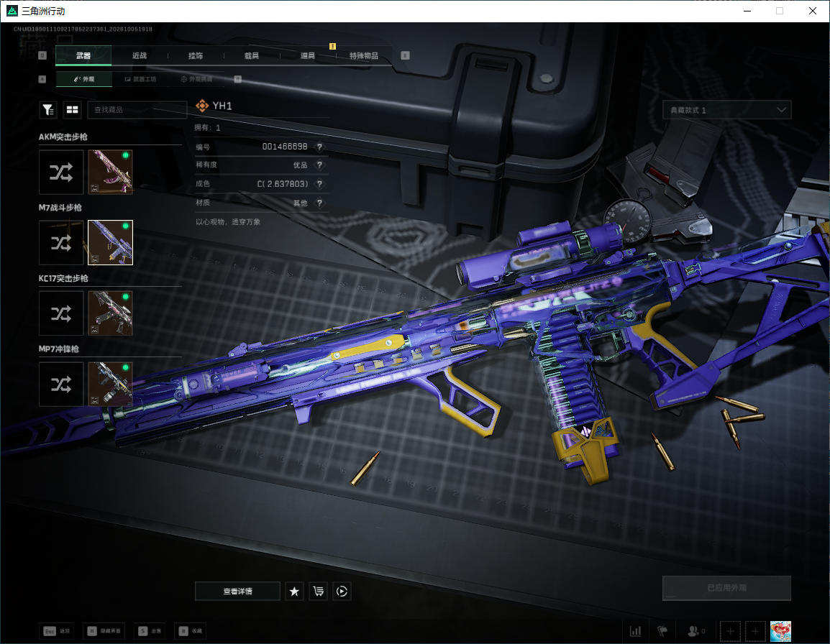
Task: Open help for 稀有度 rarity row
Action: (319, 165)
